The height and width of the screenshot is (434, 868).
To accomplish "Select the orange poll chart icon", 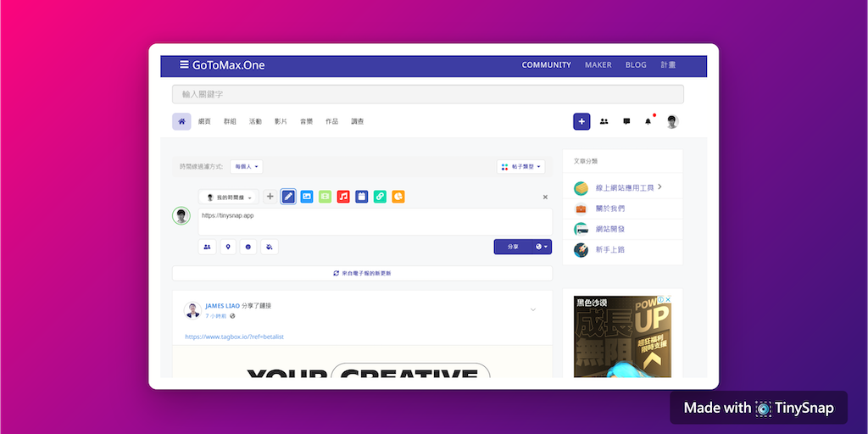I will (x=398, y=197).
